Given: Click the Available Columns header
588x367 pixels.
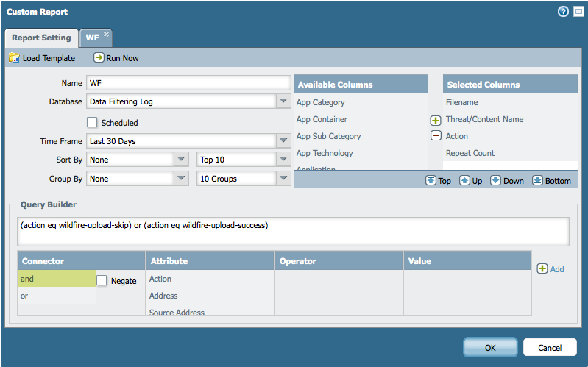Looking at the screenshot, I should [x=361, y=84].
